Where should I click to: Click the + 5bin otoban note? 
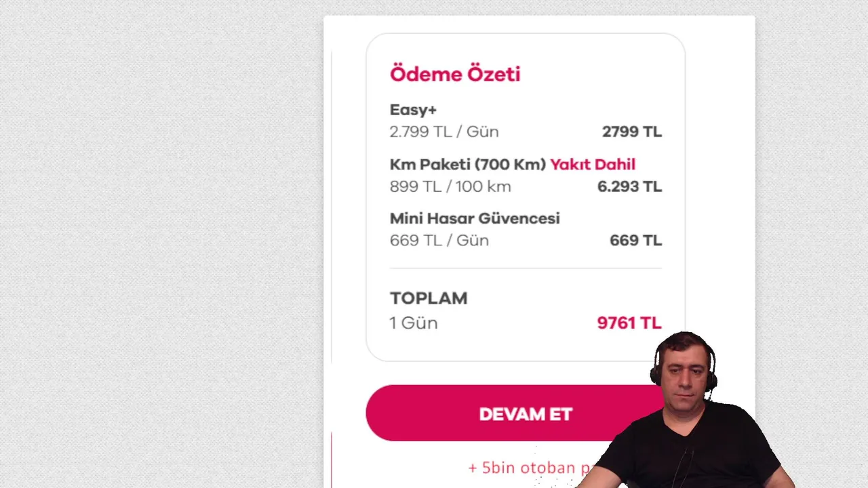[522, 468]
